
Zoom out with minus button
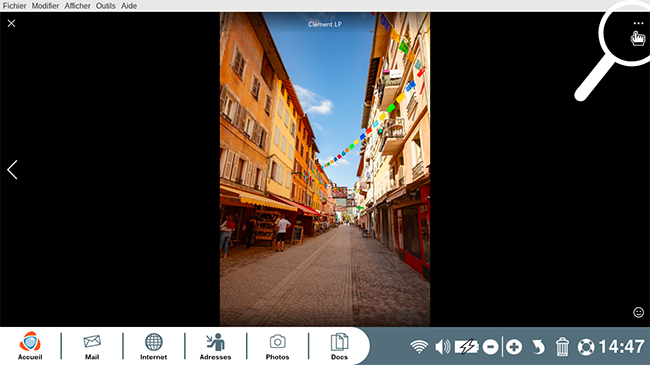490,346
